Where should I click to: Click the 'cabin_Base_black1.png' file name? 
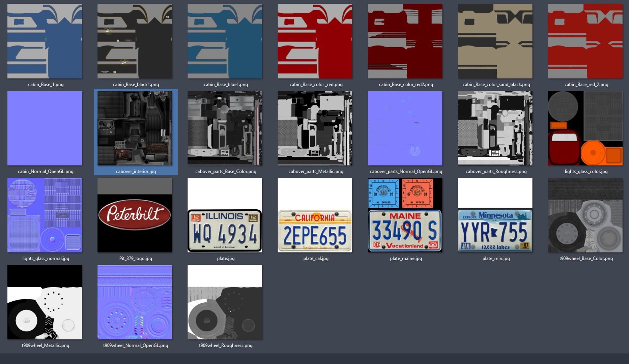(136, 85)
